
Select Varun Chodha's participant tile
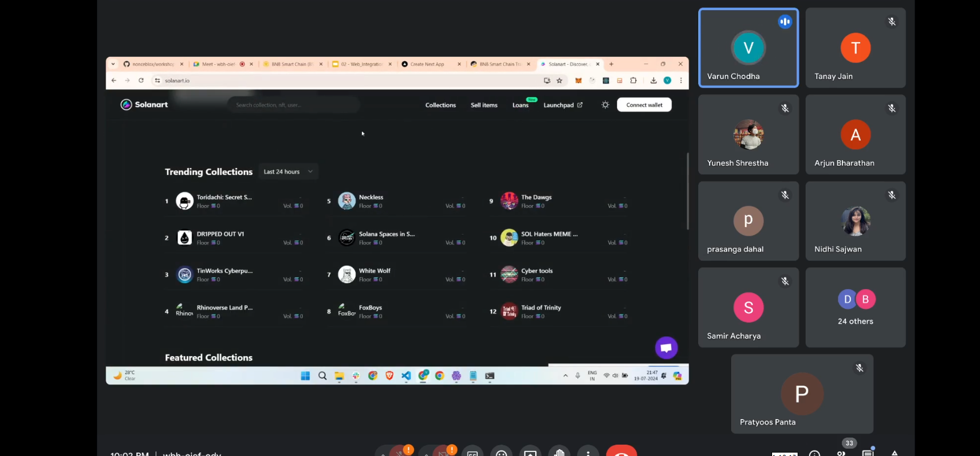point(748,48)
